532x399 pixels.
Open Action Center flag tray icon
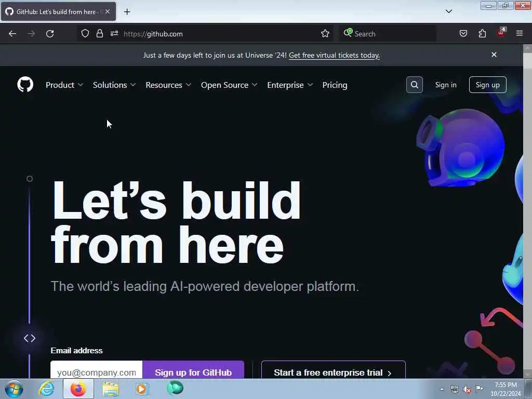tap(479, 389)
